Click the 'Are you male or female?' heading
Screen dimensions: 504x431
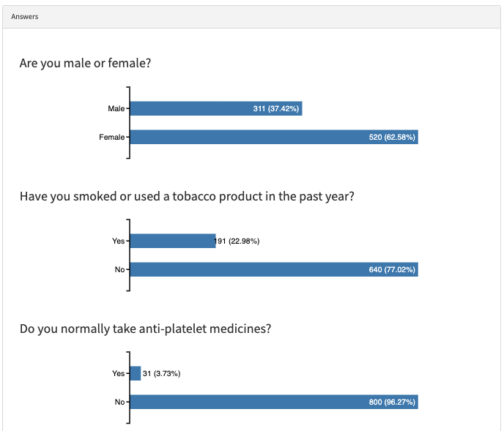(85, 63)
